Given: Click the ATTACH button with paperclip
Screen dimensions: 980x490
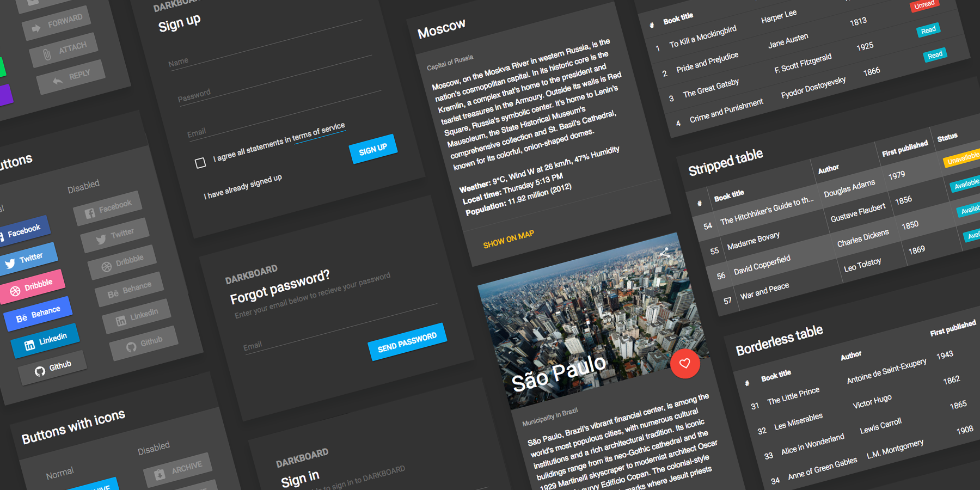Looking at the screenshot, I should (x=64, y=51).
